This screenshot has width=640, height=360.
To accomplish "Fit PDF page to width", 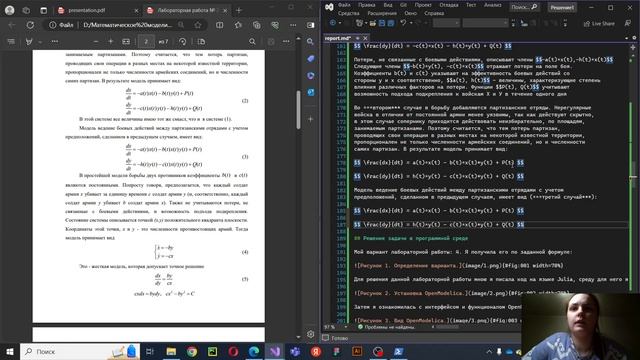I will 126,42.
